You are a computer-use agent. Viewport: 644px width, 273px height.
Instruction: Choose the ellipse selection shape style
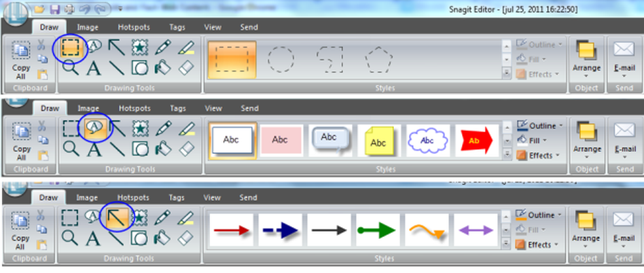[x=281, y=59]
